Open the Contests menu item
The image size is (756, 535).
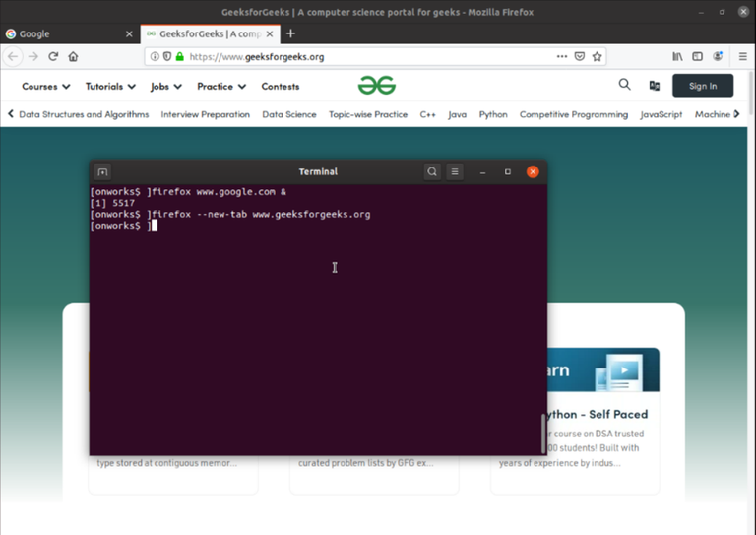281,87
